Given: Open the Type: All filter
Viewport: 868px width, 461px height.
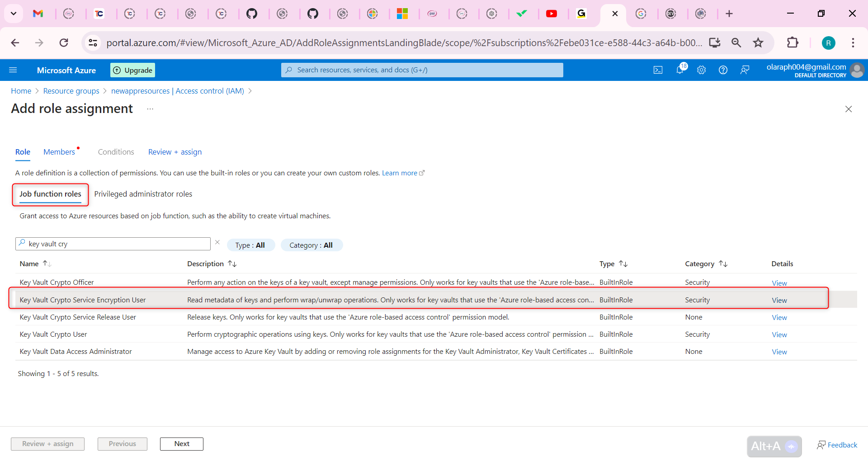Looking at the screenshot, I should [x=251, y=245].
